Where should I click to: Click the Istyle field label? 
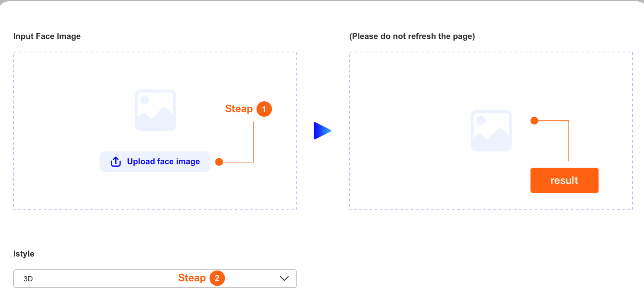pyautogui.click(x=24, y=254)
